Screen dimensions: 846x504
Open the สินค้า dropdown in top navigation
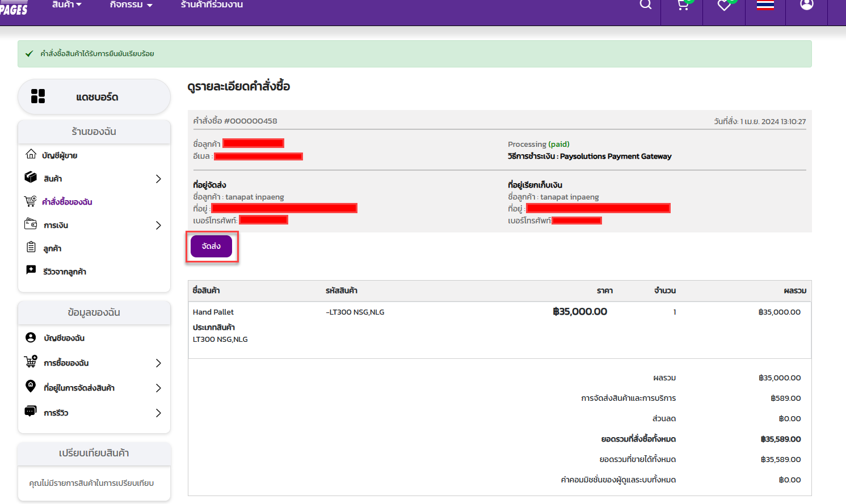[x=66, y=5]
